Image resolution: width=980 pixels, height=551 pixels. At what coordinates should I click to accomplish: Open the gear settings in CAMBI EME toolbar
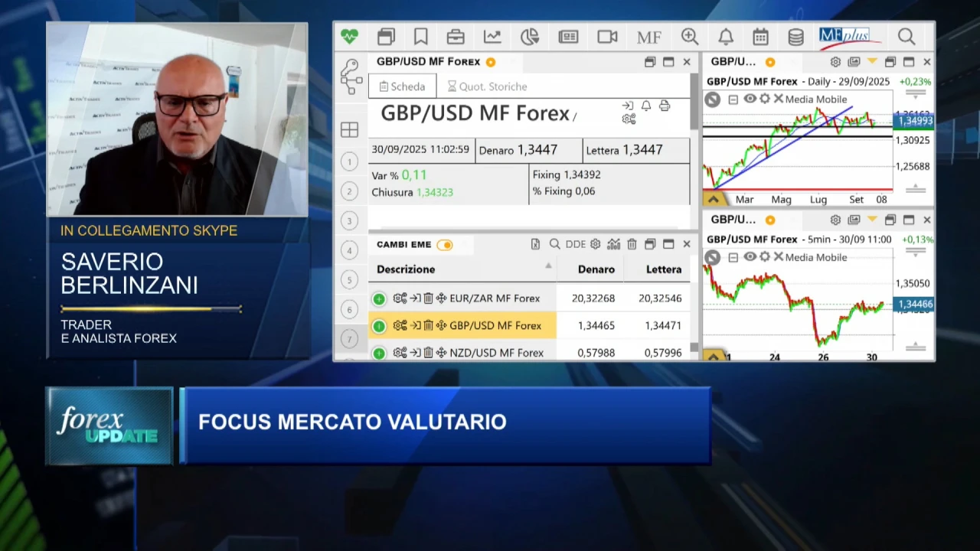595,244
